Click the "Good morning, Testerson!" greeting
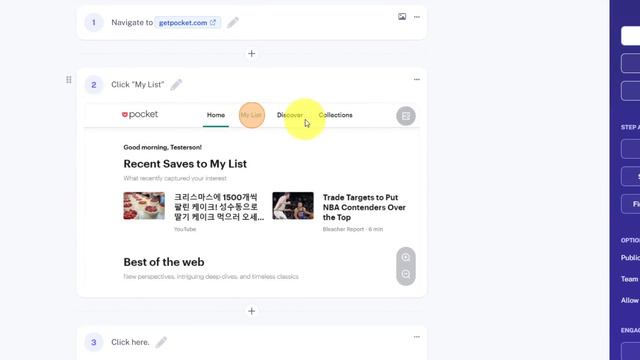 click(x=162, y=147)
